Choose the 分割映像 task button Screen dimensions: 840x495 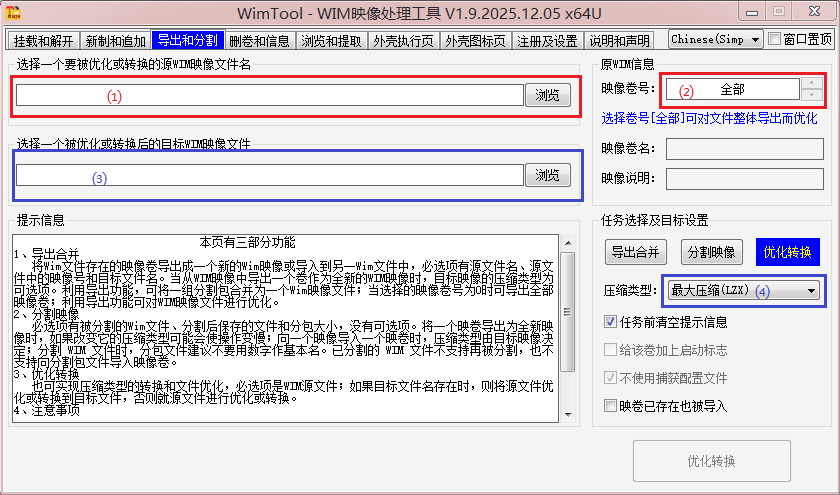(x=711, y=251)
